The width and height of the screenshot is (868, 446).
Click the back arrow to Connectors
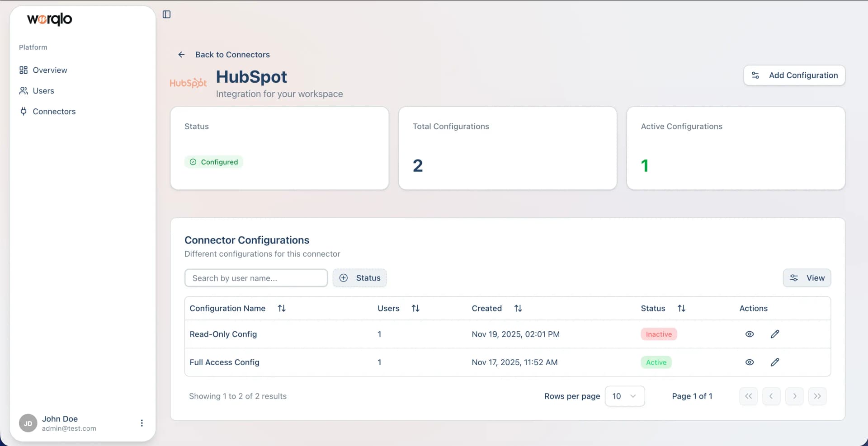(x=181, y=55)
